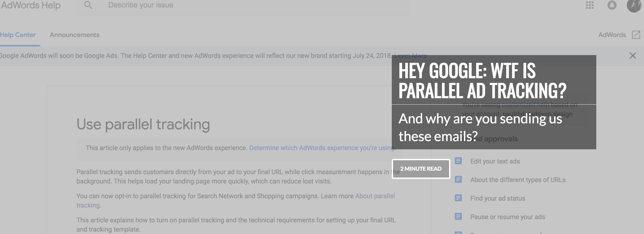Click the Hey Google WTF is Parallel Ad Tracking headline

[482, 80]
